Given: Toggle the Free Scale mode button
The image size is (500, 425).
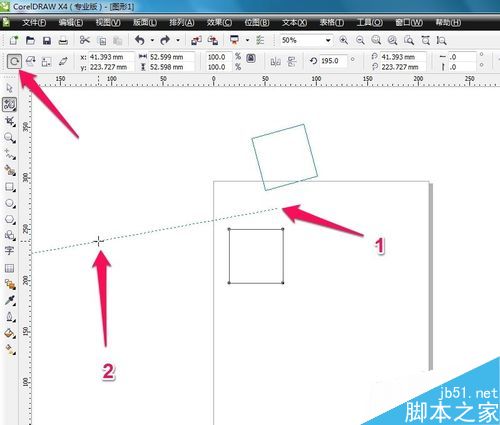Looking at the screenshot, I should click(x=46, y=62).
